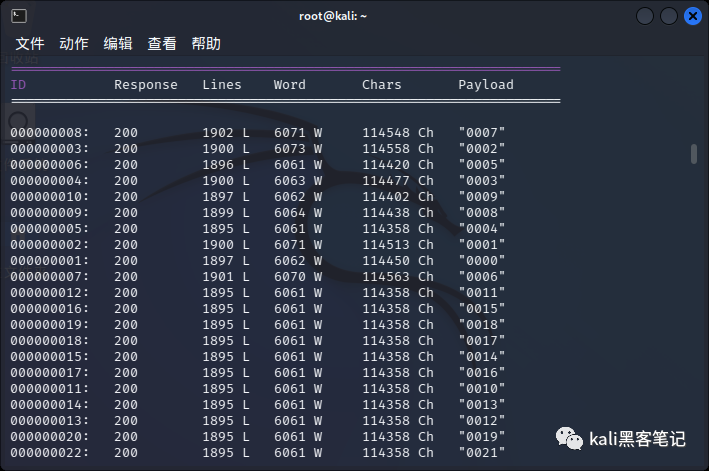Image resolution: width=709 pixels, height=471 pixels.
Task: Click the Lines column header
Action: click(222, 85)
